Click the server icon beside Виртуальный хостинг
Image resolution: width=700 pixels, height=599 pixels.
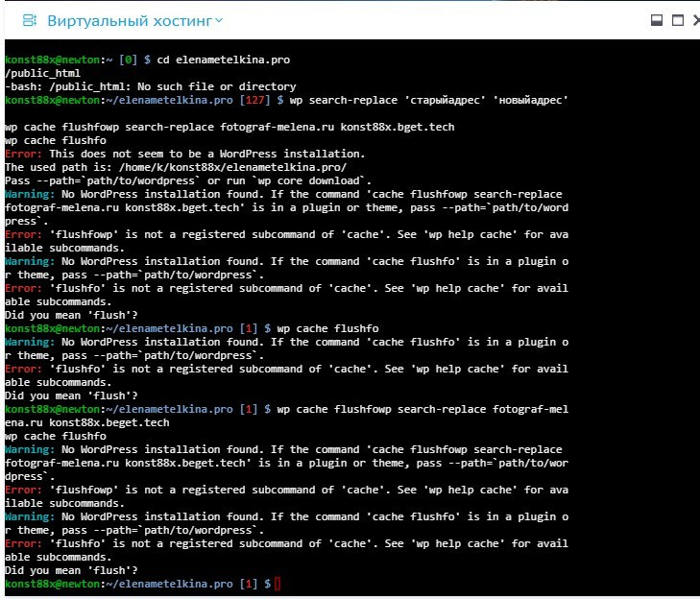(x=31, y=20)
